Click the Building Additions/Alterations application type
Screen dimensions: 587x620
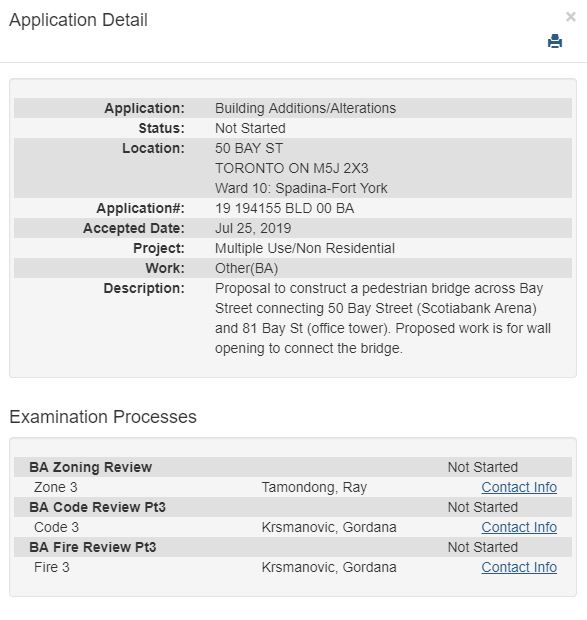click(x=305, y=108)
